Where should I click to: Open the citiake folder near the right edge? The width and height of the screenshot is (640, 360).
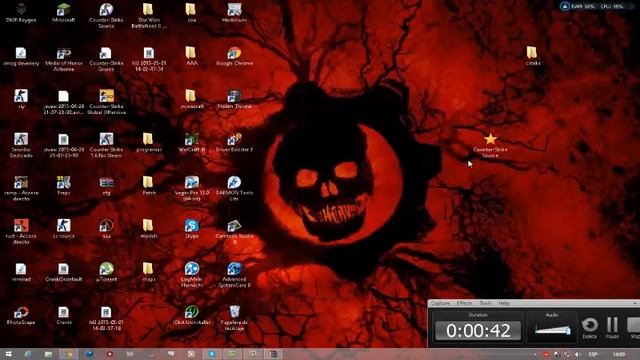point(531,56)
